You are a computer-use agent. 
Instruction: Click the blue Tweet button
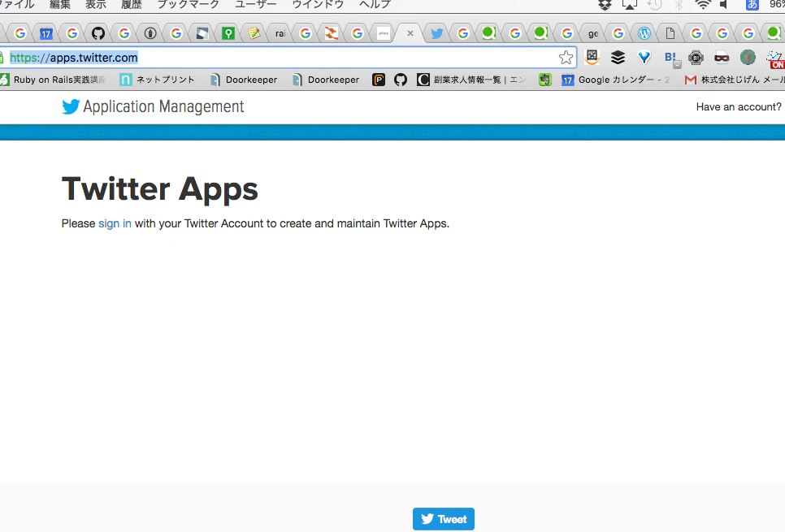(444, 519)
